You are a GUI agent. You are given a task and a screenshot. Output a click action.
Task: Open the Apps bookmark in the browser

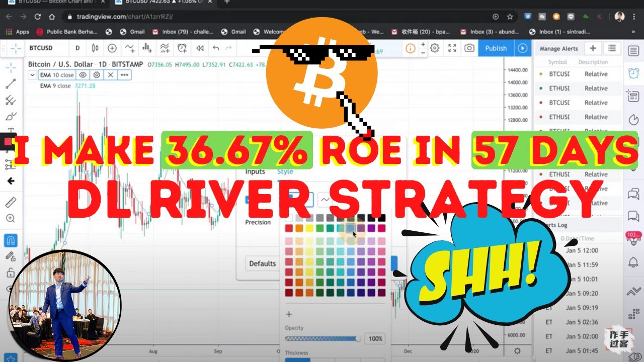pyautogui.click(x=18, y=32)
